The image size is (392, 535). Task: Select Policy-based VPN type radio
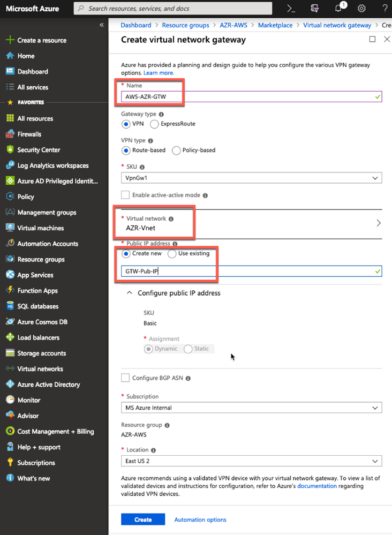(176, 150)
